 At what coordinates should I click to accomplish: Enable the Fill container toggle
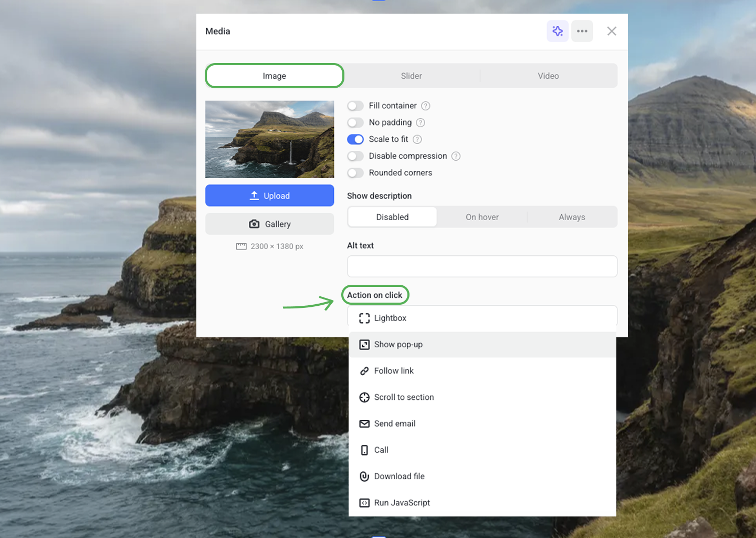(355, 106)
